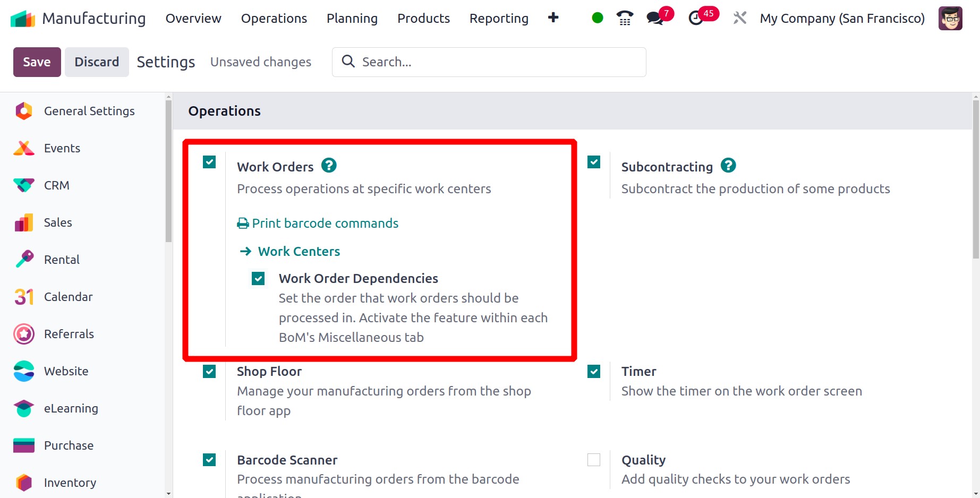
Task: Open the My Company (San Francisco) switcher
Action: (x=842, y=18)
